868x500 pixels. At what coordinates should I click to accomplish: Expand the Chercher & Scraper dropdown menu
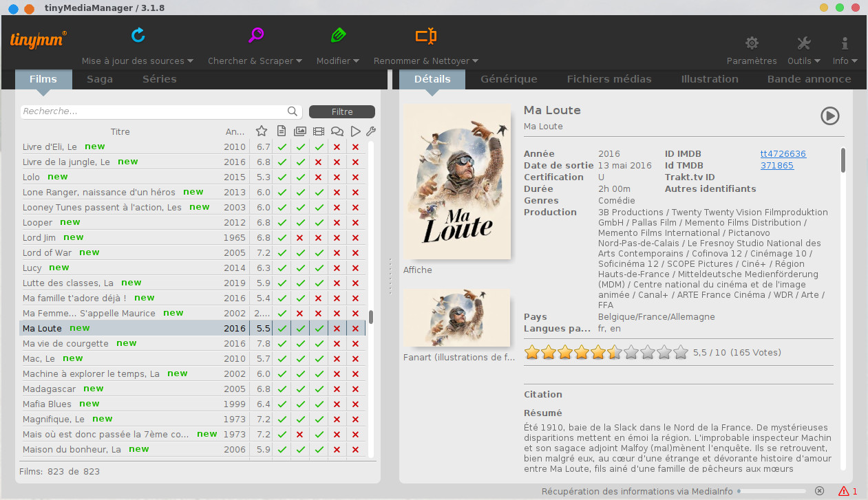click(255, 61)
